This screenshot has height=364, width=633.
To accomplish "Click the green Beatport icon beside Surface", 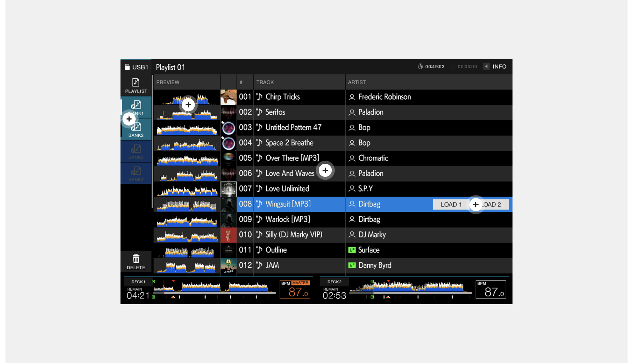I will pyautogui.click(x=352, y=250).
